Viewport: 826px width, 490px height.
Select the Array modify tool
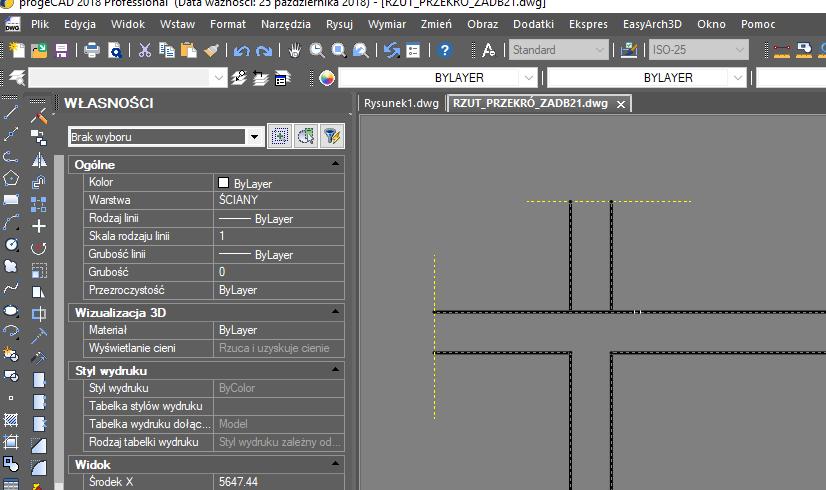pyautogui.click(x=38, y=204)
